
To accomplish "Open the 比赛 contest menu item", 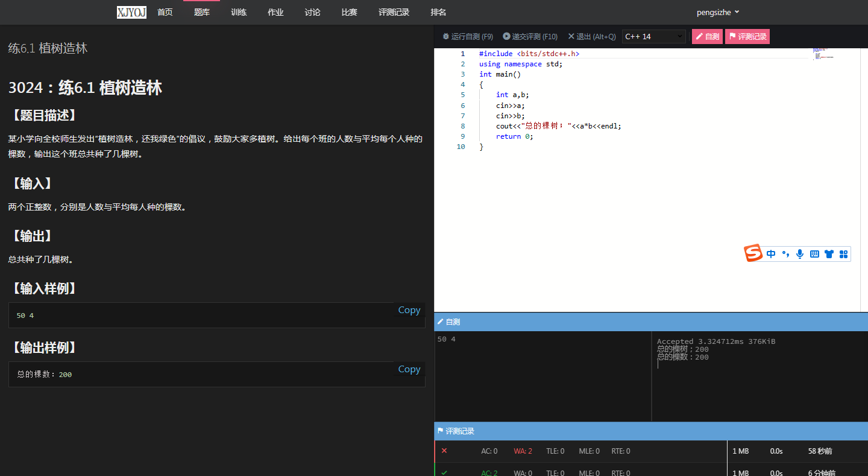I will [x=349, y=12].
